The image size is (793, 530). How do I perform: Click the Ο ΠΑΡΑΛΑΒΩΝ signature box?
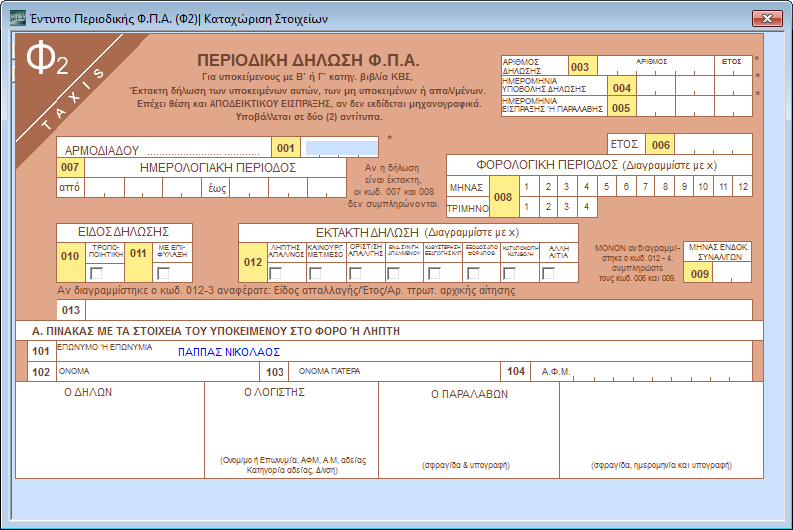469,430
